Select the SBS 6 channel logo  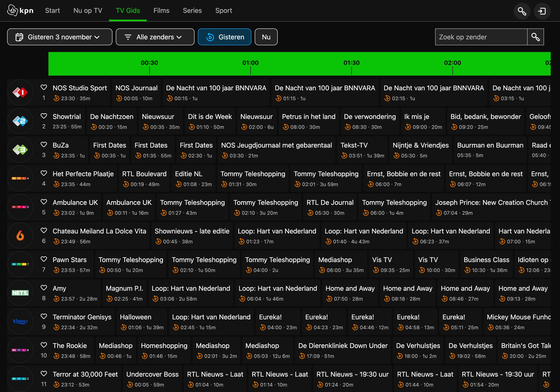click(x=20, y=236)
